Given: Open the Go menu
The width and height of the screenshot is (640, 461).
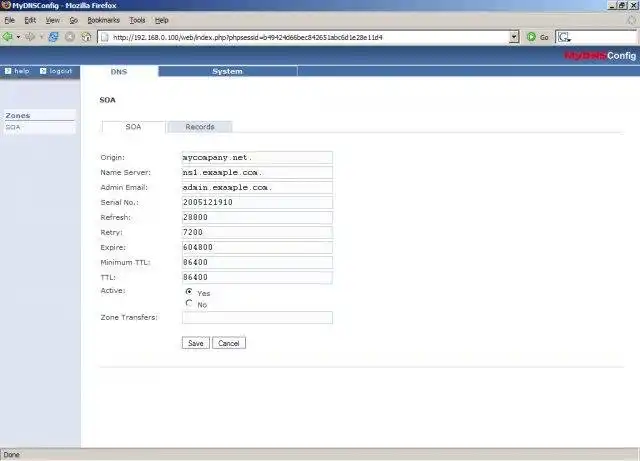Looking at the screenshot, I should tap(73, 20).
